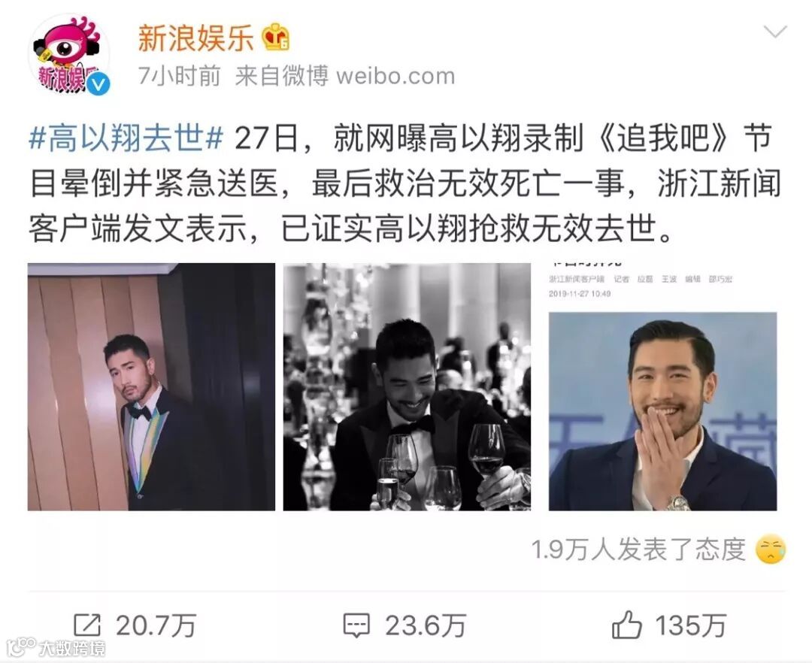View the third photo with news clipping
The width and height of the screenshot is (812, 663).
tap(662, 386)
